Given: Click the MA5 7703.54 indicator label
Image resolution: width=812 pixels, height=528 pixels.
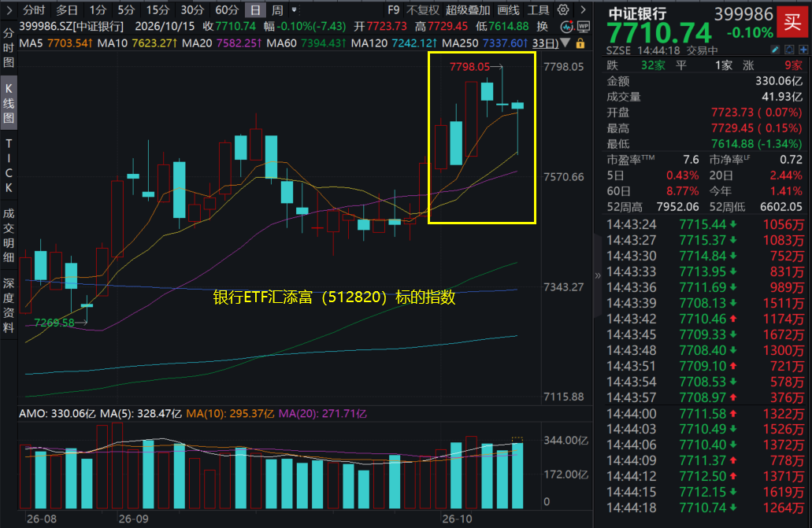Looking at the screenshot, I should pos(56,43).
